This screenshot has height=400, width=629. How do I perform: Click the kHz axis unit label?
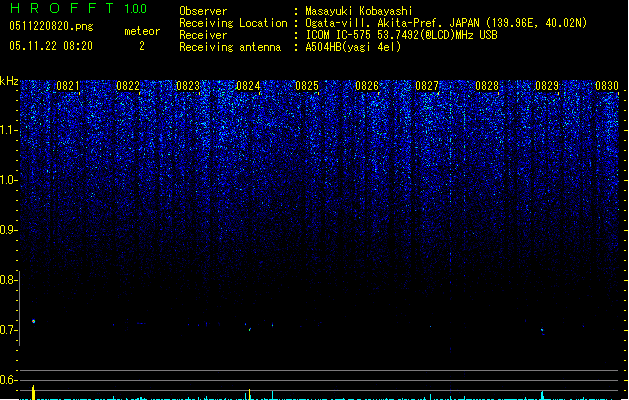9,81
